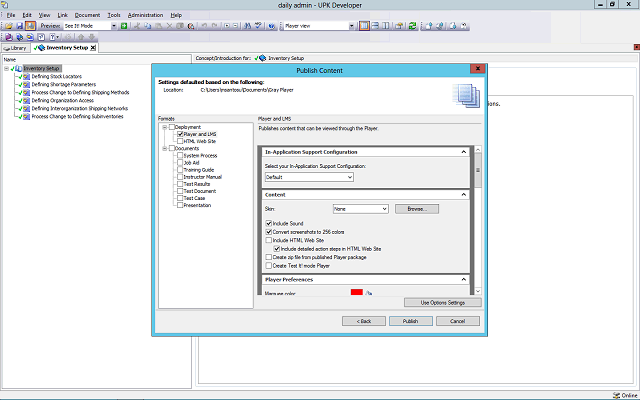Click the paint bucket icon beside marquee color
640x400 pixels.
tap(369, 293)
